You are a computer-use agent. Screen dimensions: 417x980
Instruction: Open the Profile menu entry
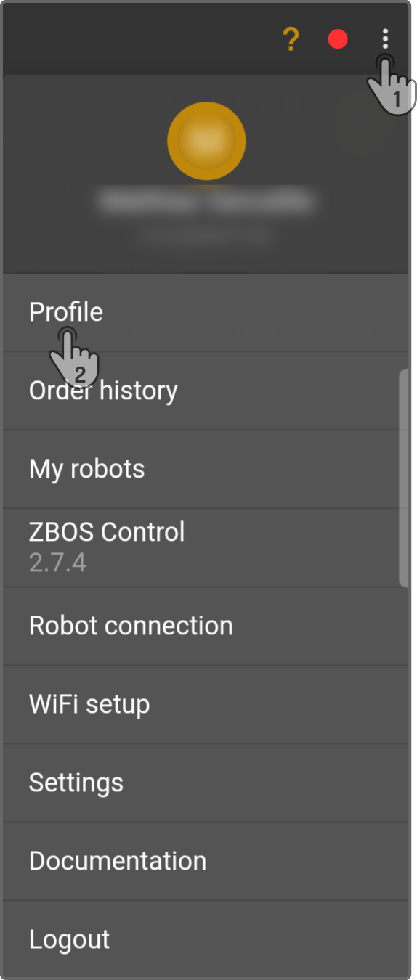pos(206,312)
